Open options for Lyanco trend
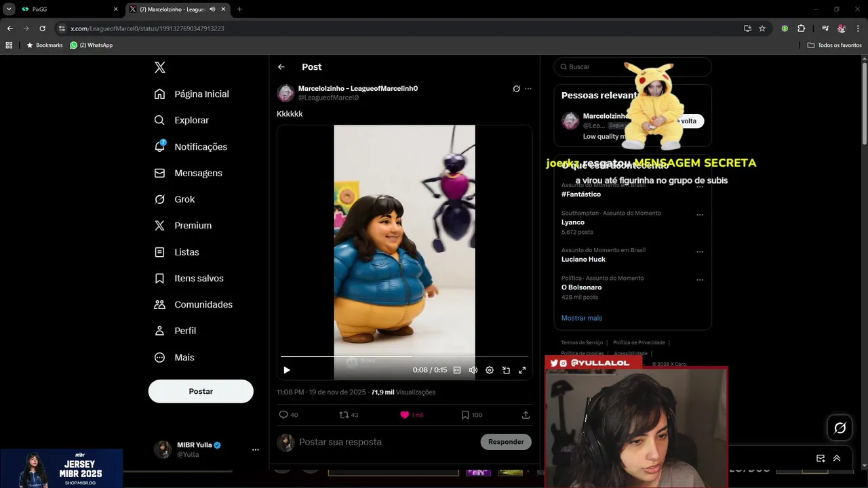Viewport: 868px width, 488px height. [x=700, y=215]
